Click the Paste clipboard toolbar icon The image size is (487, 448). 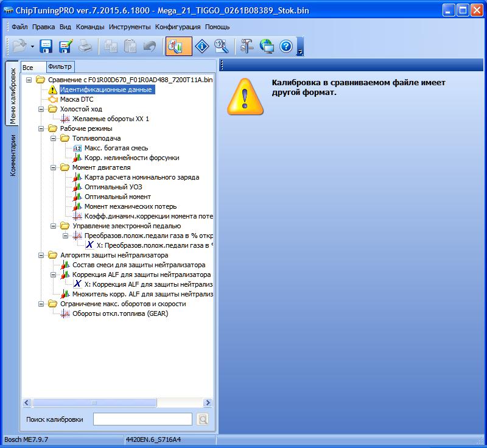130,46
